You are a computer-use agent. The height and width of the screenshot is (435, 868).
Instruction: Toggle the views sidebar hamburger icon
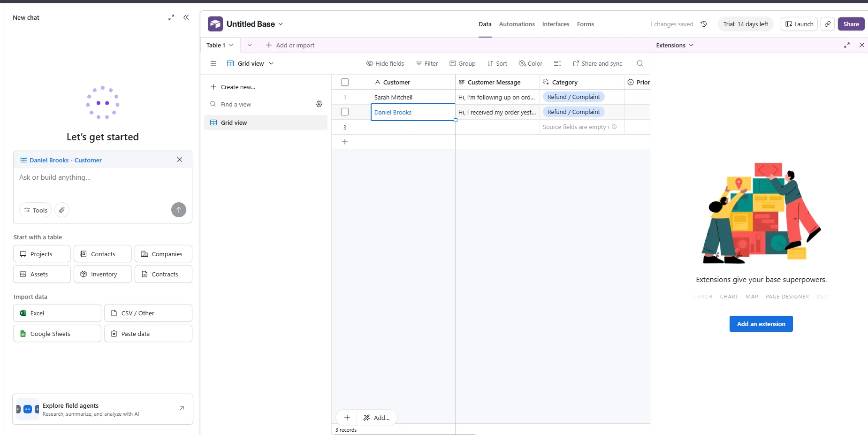[x=213, y=63]
